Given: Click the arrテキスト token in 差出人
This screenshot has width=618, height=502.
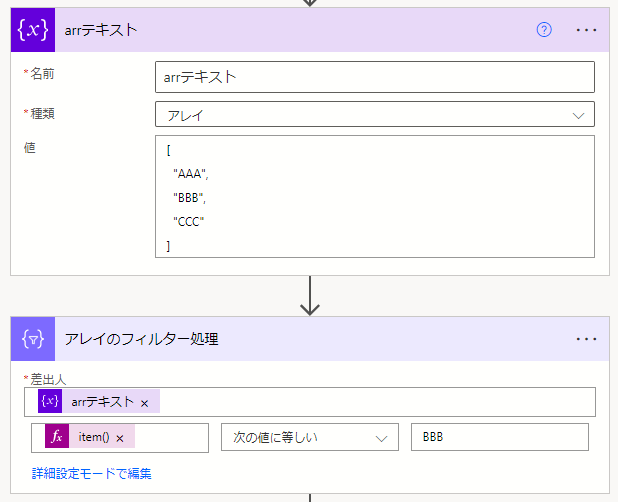Looking at the screenshot, I should pos(99,401).
